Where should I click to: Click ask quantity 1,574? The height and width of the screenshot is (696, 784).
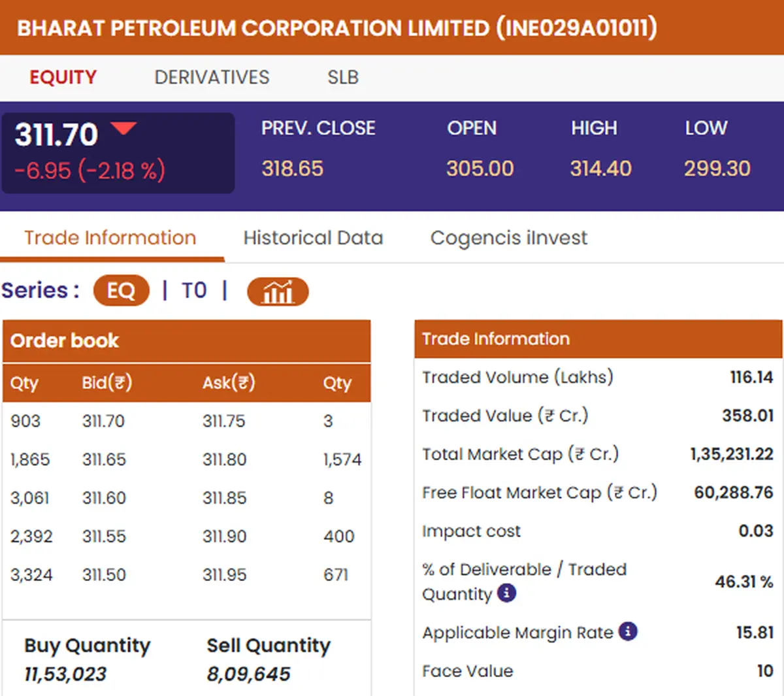[x=342, y=459]
